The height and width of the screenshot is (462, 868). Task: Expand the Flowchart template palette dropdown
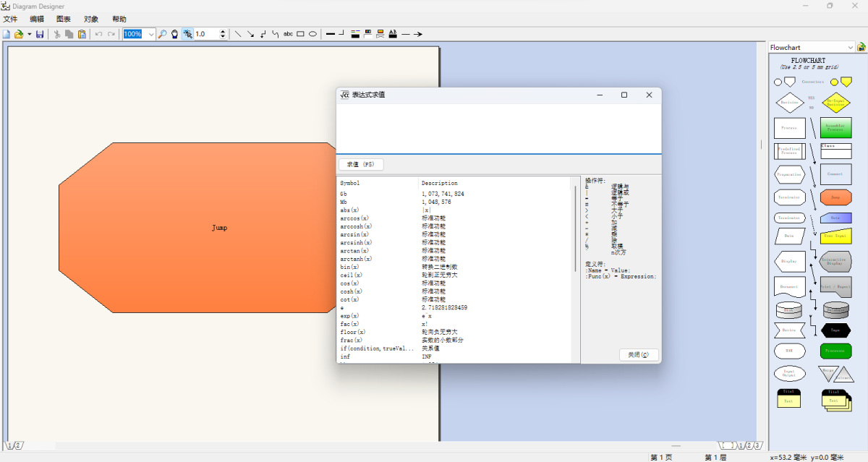[x=850, y=48]
